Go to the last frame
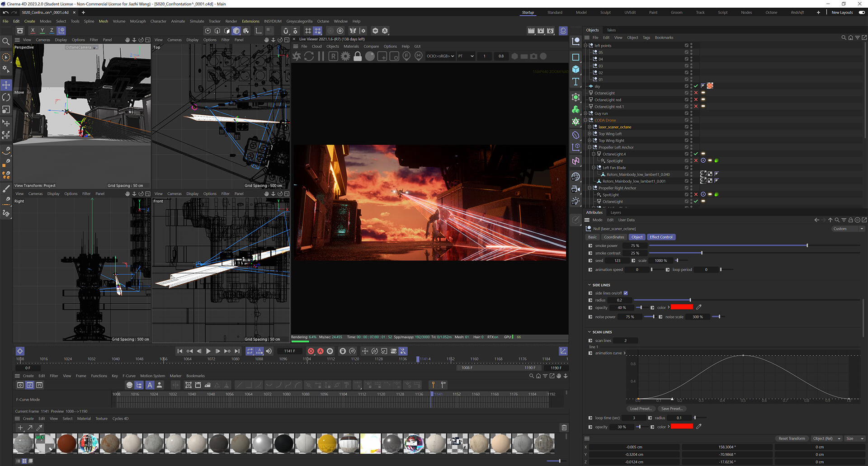Viewport: 868px width, 466px height. tap(237, 351)
